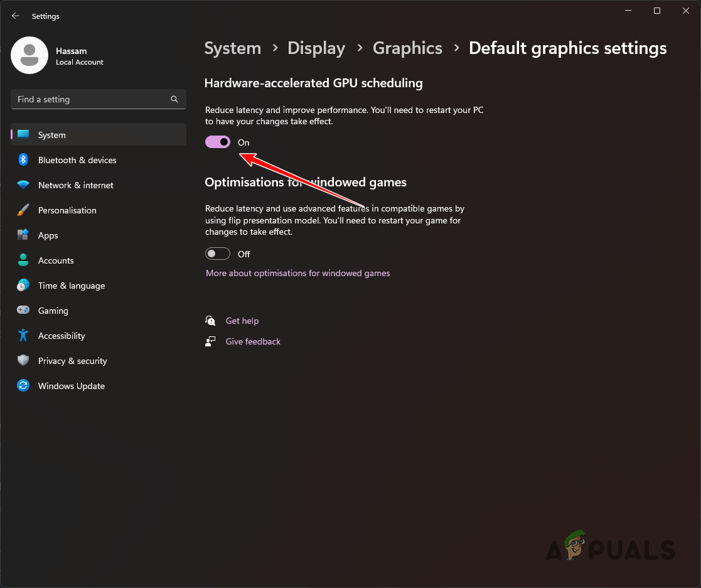Select the Gaming controller icon
This screenshot has height=588, width=701.
pyautogui.click(x=23, y=311)
